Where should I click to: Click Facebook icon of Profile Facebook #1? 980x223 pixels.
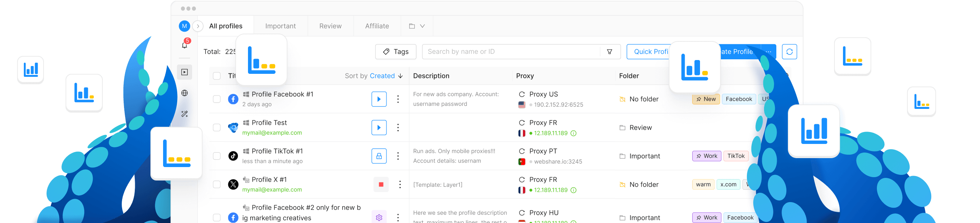click(233, 99)
